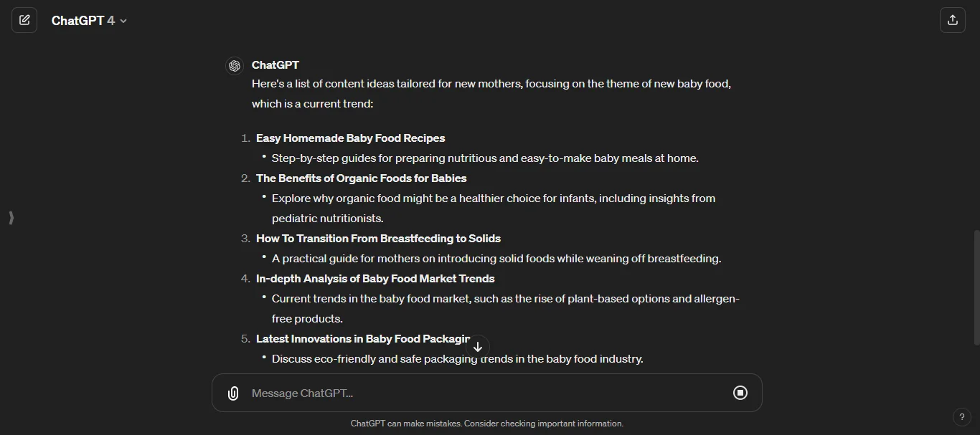The height and width of the screenshot is (435, 980).
Task: Click the ChatGPT avatar logo beside the response
Action: (x=235, y=65)
